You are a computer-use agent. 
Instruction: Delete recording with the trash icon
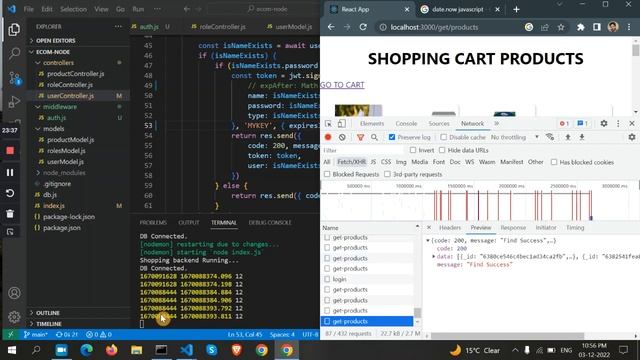10,213
